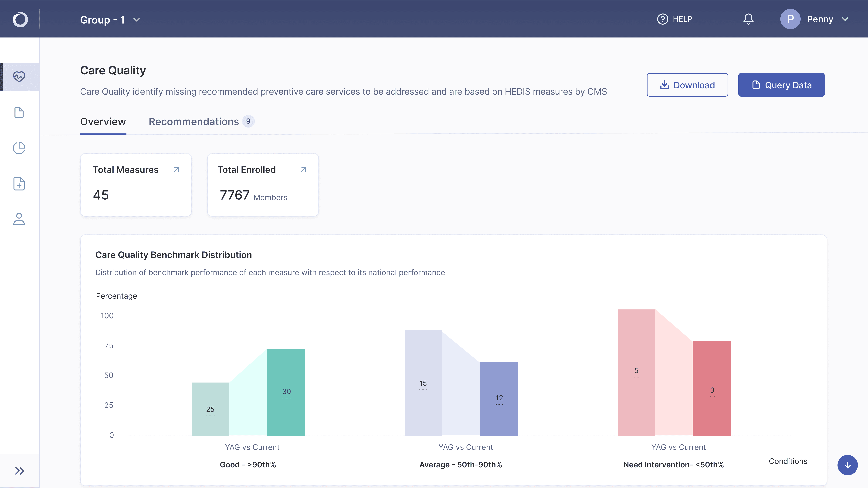Open the pie chart analytics sidebar icon
Image resolution: width=868 pixels, height=488 pixels.
pos(19,148)
